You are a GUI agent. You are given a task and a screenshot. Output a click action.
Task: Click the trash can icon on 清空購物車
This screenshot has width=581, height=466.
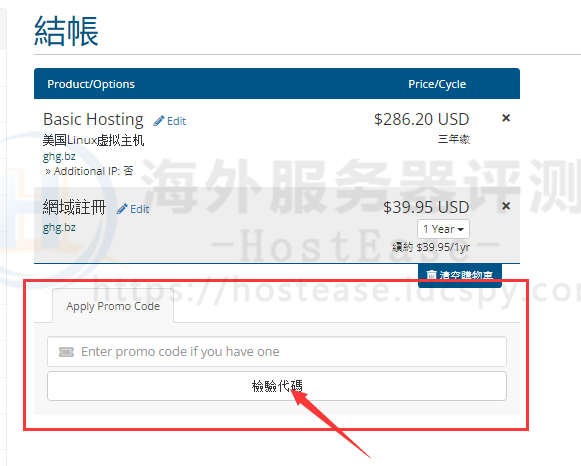click(431, 275)
